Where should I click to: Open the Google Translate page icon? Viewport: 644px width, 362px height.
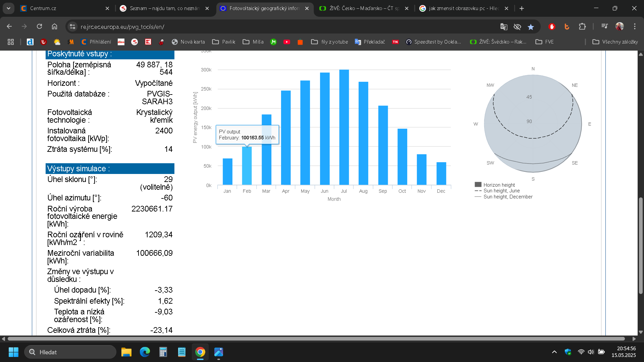click(x=504, y=27)
